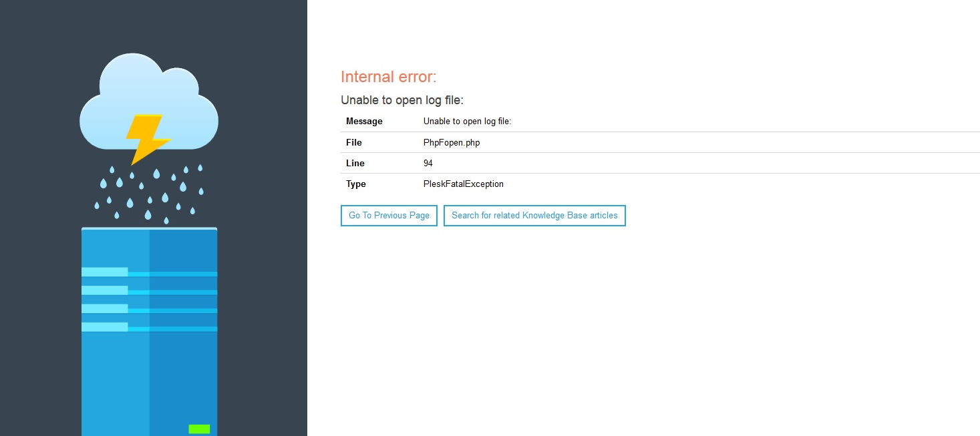This screenshot has width=980, height=436.
Task: Click the dark sidebar background above the cloud
Action: pyautogui.click(x=154, y=27)
